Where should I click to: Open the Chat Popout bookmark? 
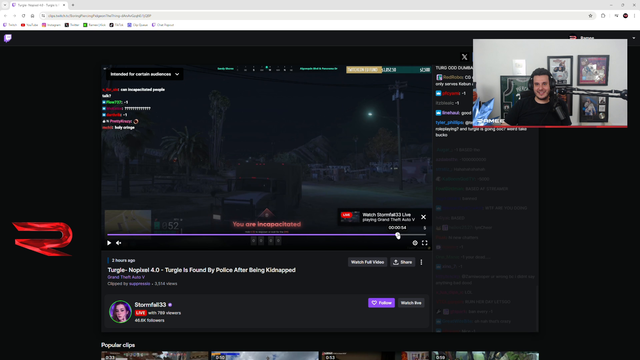(x=163, y=25)
